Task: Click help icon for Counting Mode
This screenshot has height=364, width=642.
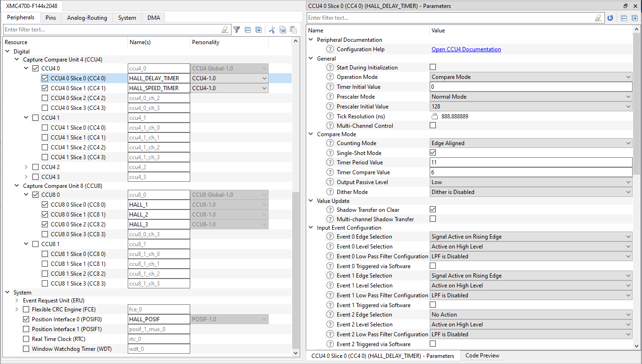Action: [x=330, y=143]
